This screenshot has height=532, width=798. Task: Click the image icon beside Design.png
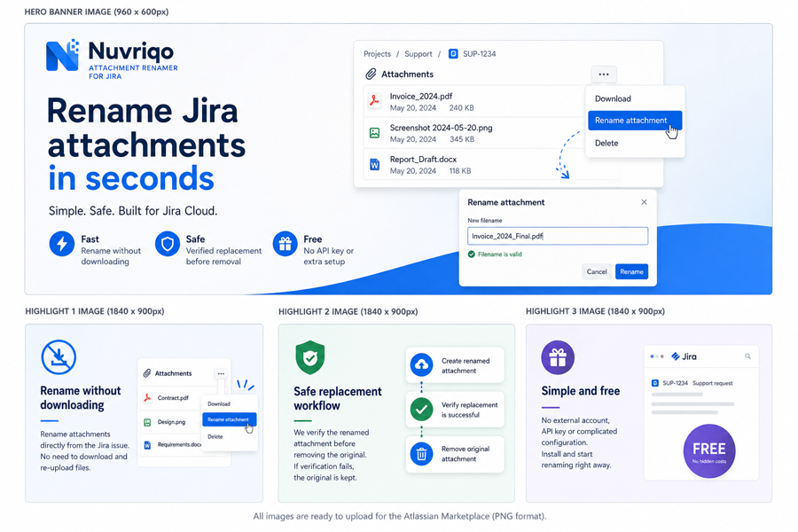point(147,422)
